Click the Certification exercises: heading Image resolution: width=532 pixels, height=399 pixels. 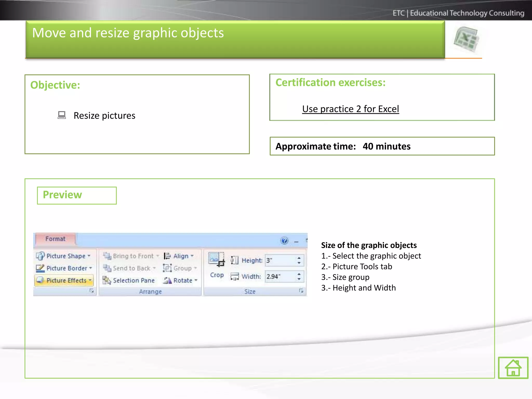tap(330, 82)
